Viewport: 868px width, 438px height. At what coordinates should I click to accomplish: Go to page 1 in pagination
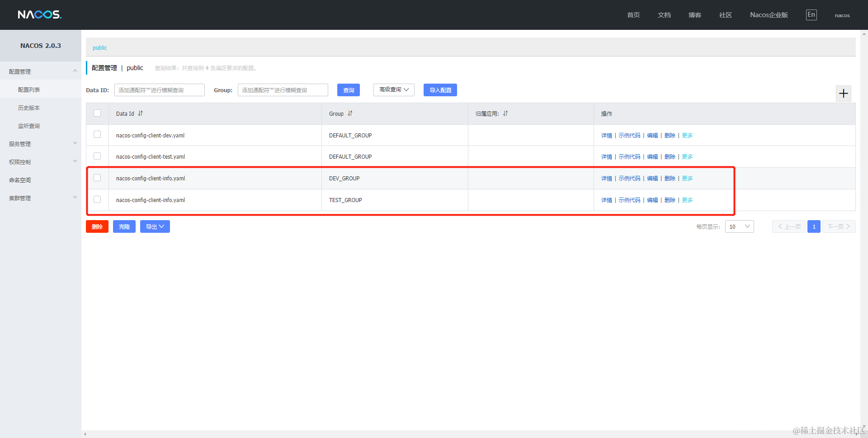pyautogui.click(x=814, y=226)
